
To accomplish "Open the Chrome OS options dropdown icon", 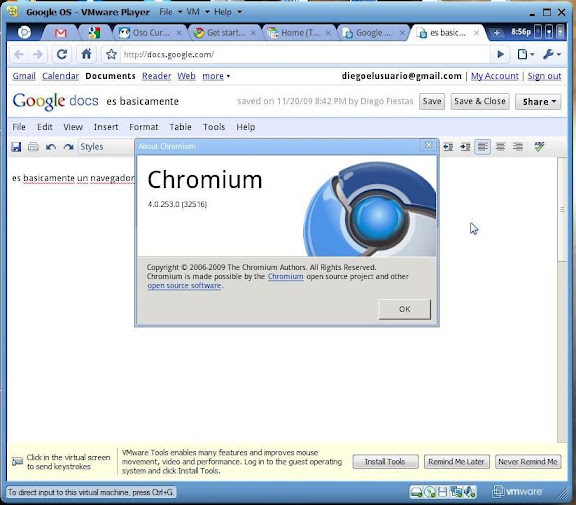I will tap(560, 32).
